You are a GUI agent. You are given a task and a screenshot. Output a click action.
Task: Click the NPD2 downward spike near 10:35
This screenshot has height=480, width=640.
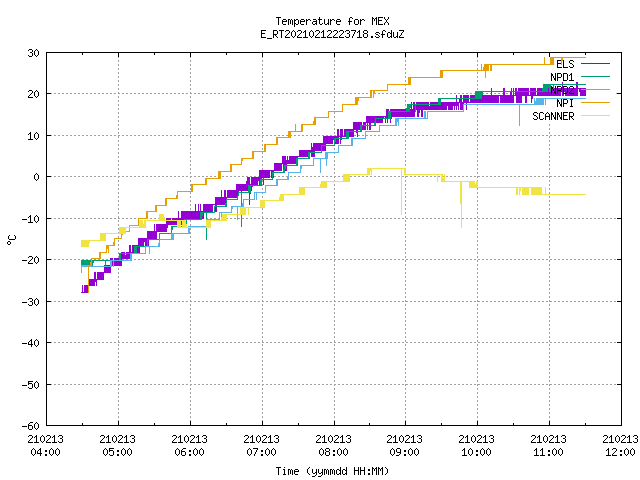coord(519,115)
